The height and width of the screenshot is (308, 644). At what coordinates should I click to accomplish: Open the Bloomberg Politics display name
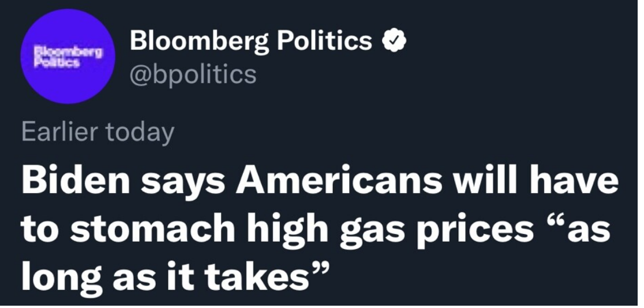252,41
